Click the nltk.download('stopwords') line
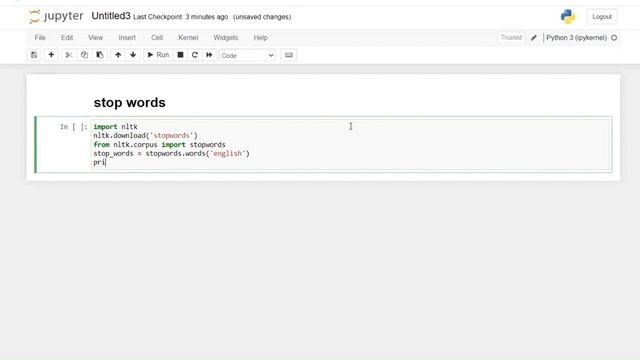The image size is (640, 360). (x=145, y=136)
